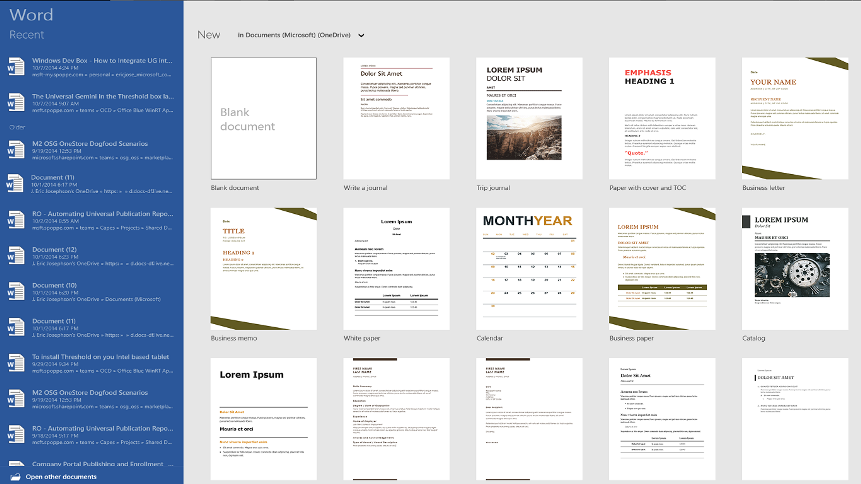Choose the Business letter template
This screenshot has height=484, width=861.
point(795,118)
